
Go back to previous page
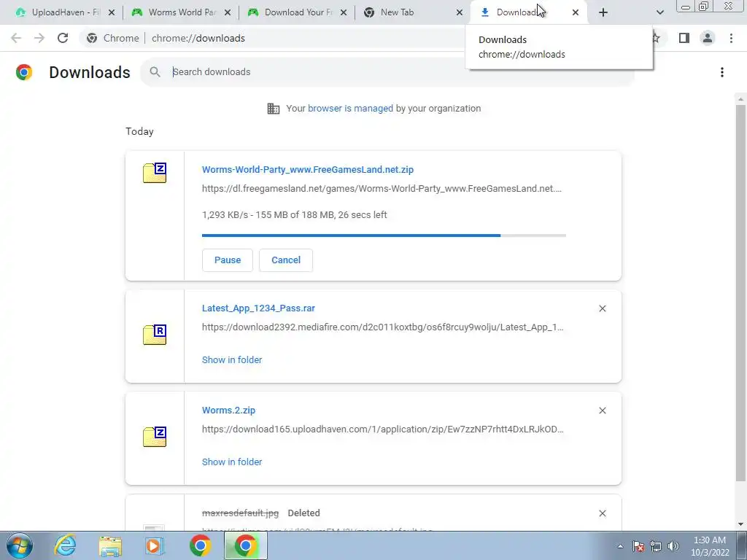16,38
